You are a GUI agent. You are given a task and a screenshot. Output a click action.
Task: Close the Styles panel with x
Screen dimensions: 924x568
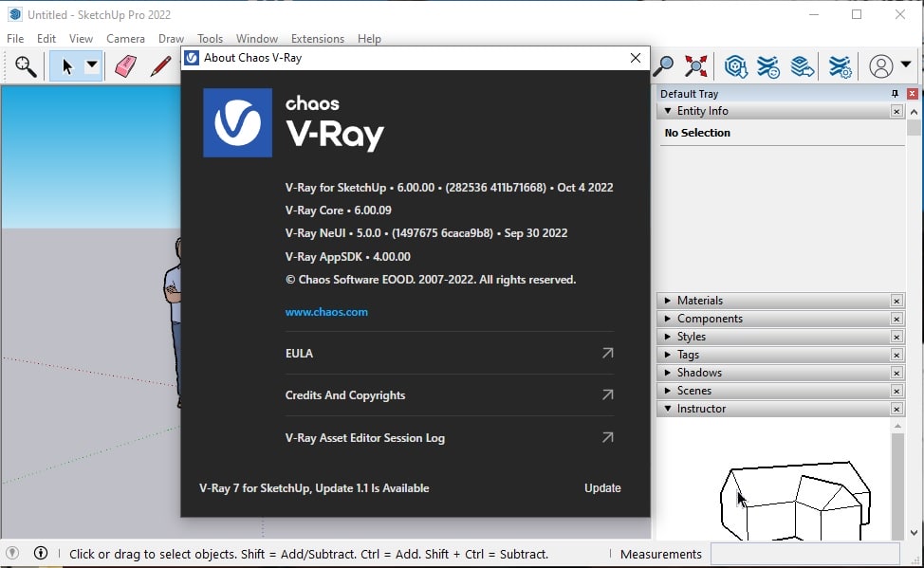coord(896,337)
